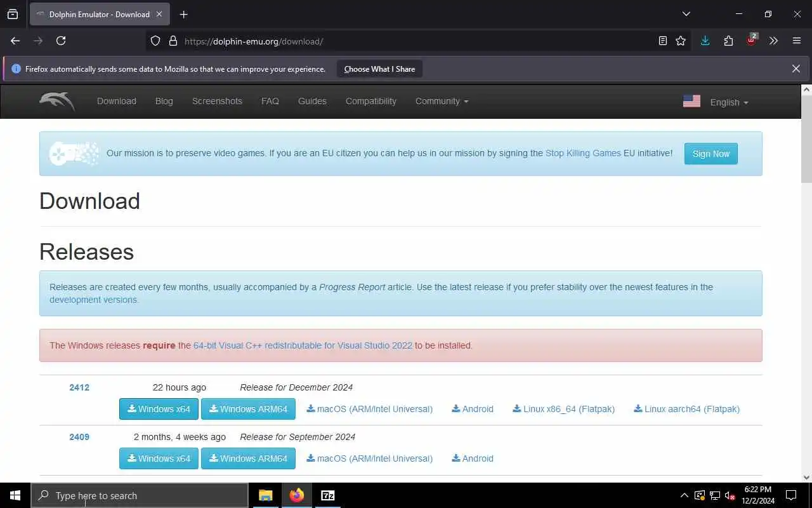Click the network tray icon
Viewport: 812px width, 508px height.
tap(714, 495)
